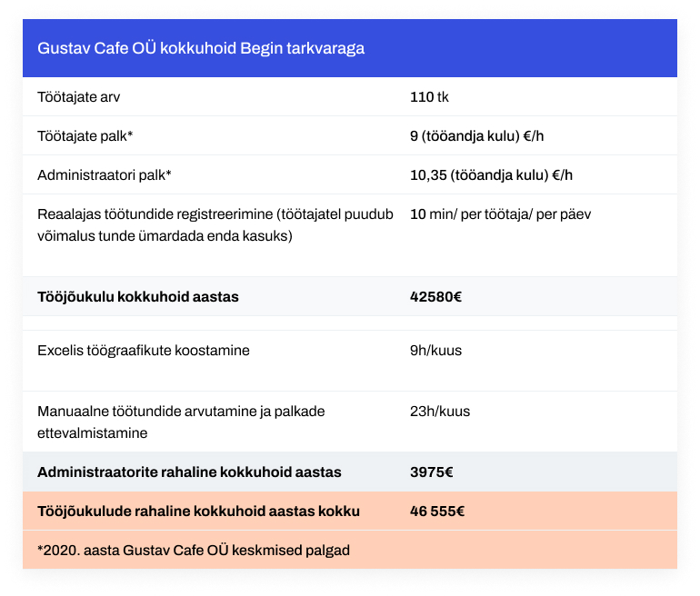Screen dimensions: 700x596
Task: Select the 'Manuaalne töötundide arvutamine ja palkade' text
Action: tap(181, 411)
